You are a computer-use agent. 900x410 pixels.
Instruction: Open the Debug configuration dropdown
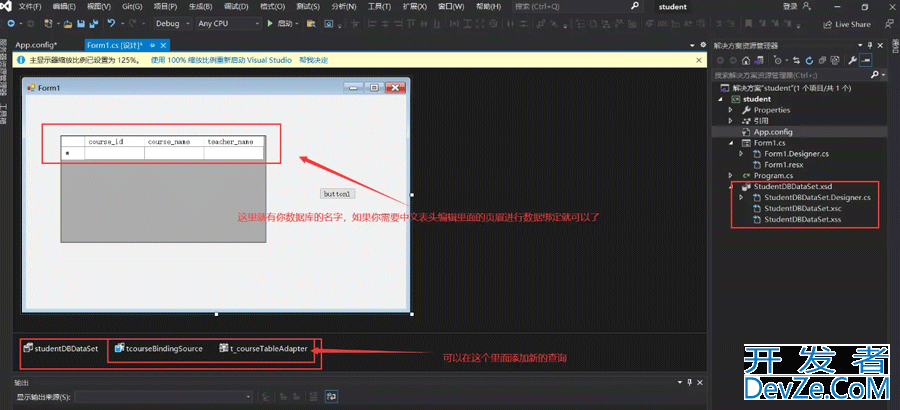coord(173,24)
